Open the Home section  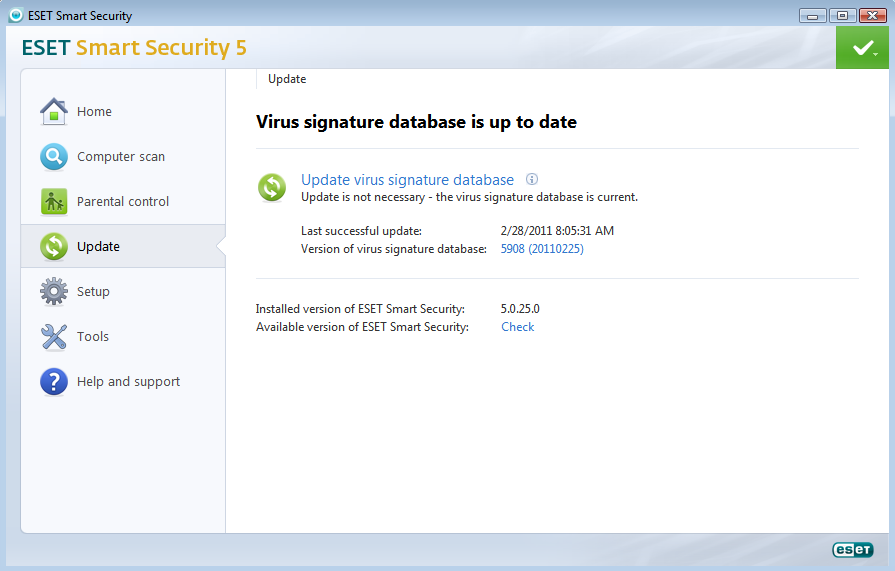(94, 112)
